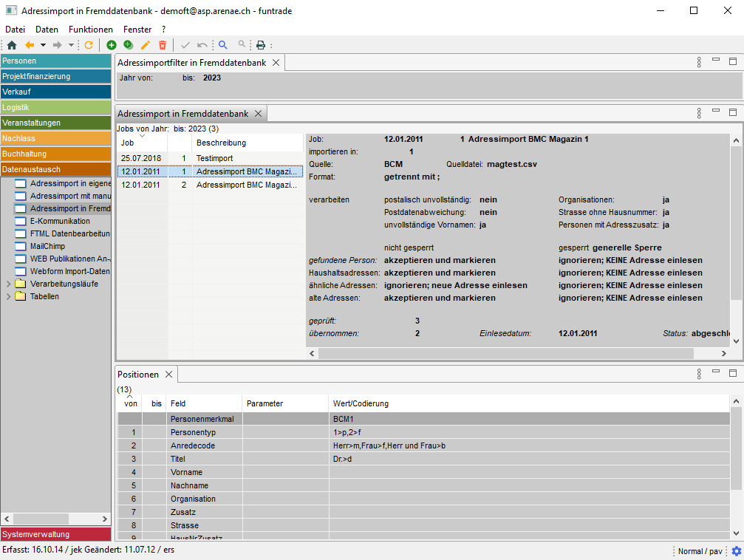Expand the Verarbeitungsläufe folder
Viewport: 744px width, 560px height.
pos(9,284)
